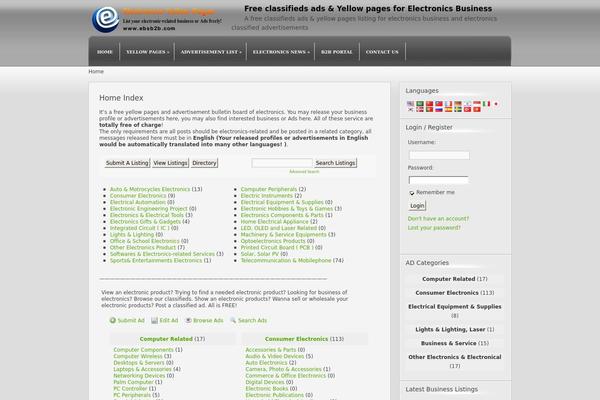The height and width of the screenshot is (400, 600).
Task: Pick the Portuguese flag icon
Action: (429, 109)
